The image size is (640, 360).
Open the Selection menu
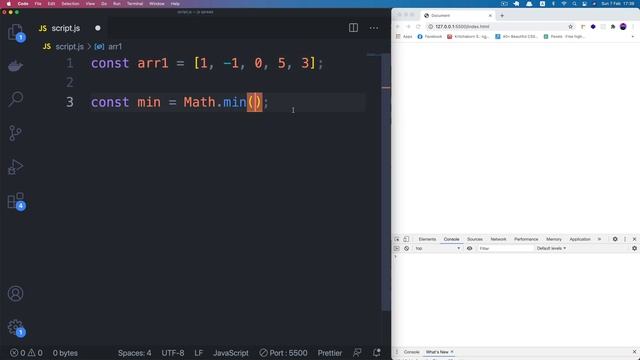tap(70, 4)
